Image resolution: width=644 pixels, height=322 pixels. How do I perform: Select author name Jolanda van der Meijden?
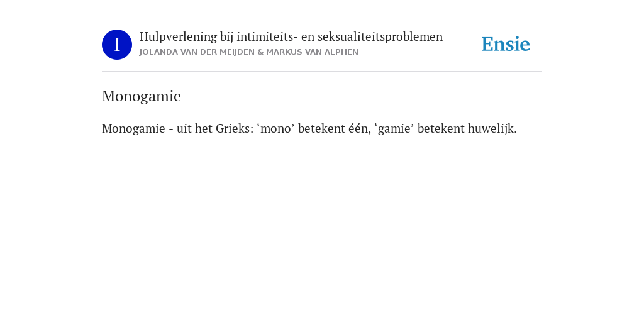point(197,52)
